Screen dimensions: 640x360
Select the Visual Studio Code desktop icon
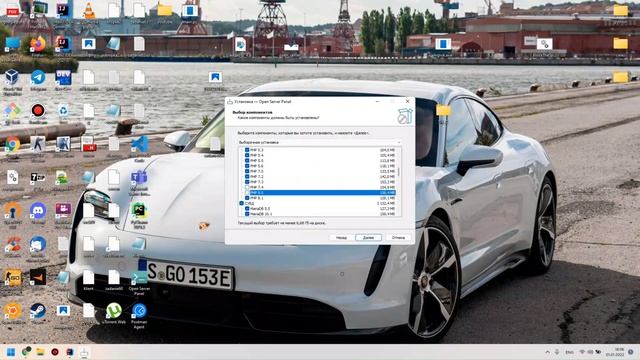coord(140,144)
